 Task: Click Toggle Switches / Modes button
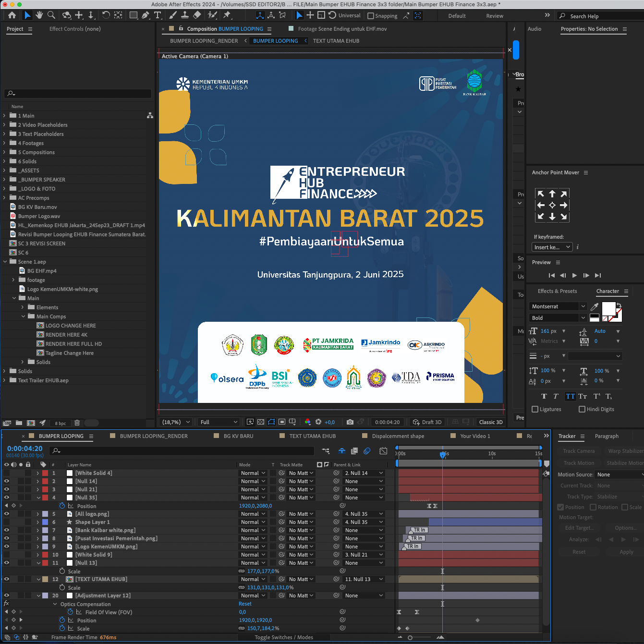pos(284,637)
